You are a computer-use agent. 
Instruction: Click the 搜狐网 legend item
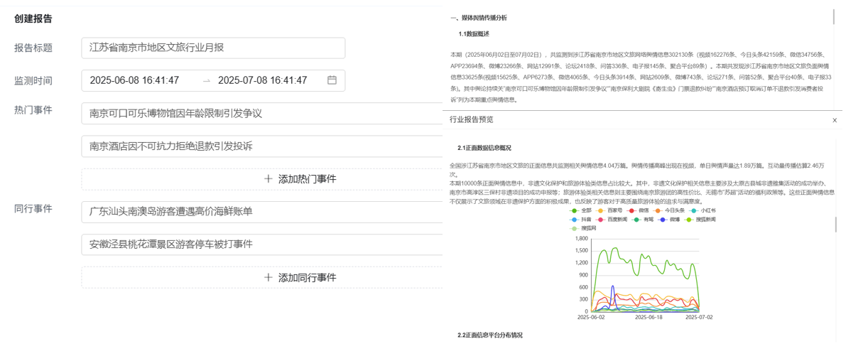574,229
